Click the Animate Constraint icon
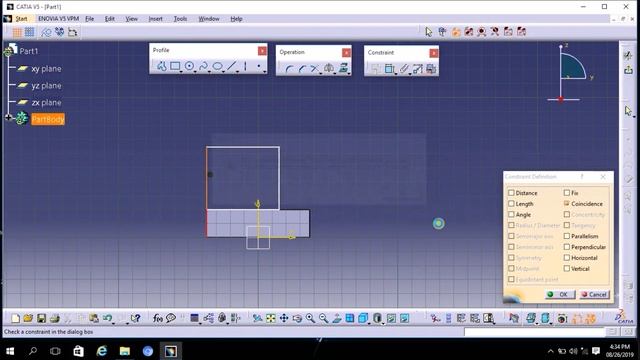 [417, 69]
